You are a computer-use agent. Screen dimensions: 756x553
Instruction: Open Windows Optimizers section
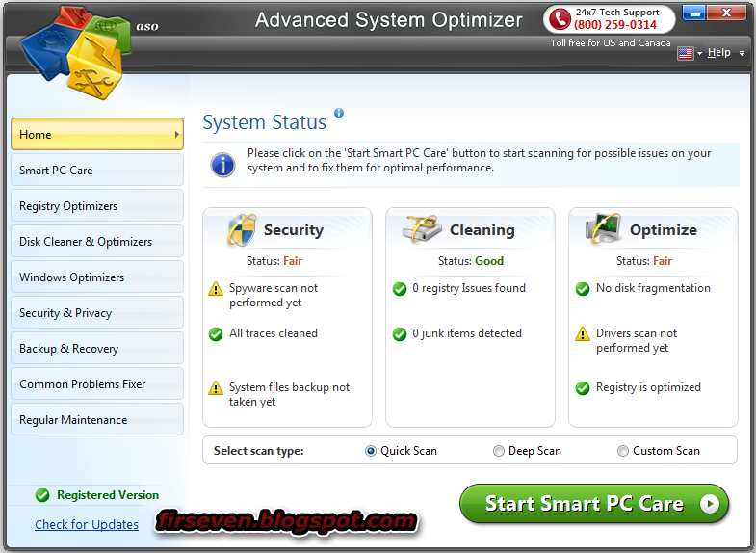(97, 277)
